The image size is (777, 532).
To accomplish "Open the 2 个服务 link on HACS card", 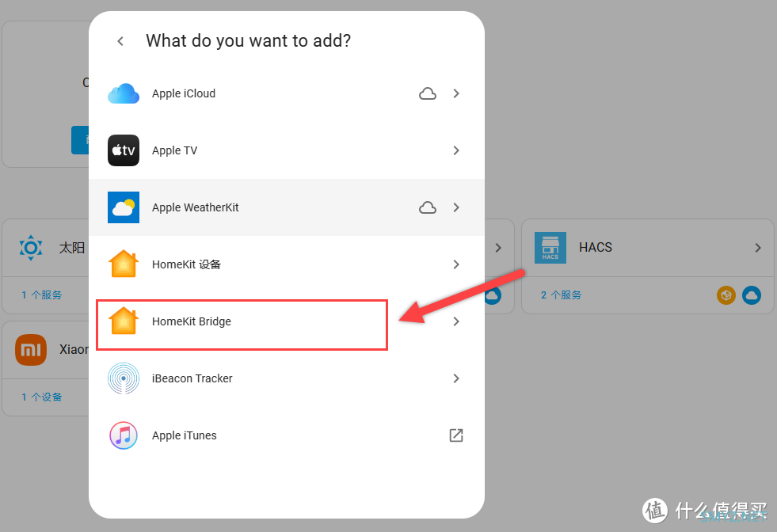I will click(x=561, y=295).
